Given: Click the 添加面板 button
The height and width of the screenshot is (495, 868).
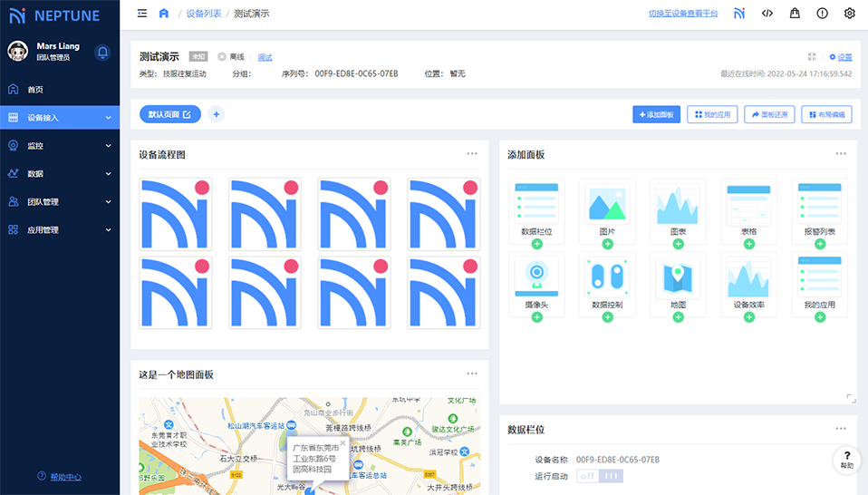Looking at the screenshot, I should point(656,115).
